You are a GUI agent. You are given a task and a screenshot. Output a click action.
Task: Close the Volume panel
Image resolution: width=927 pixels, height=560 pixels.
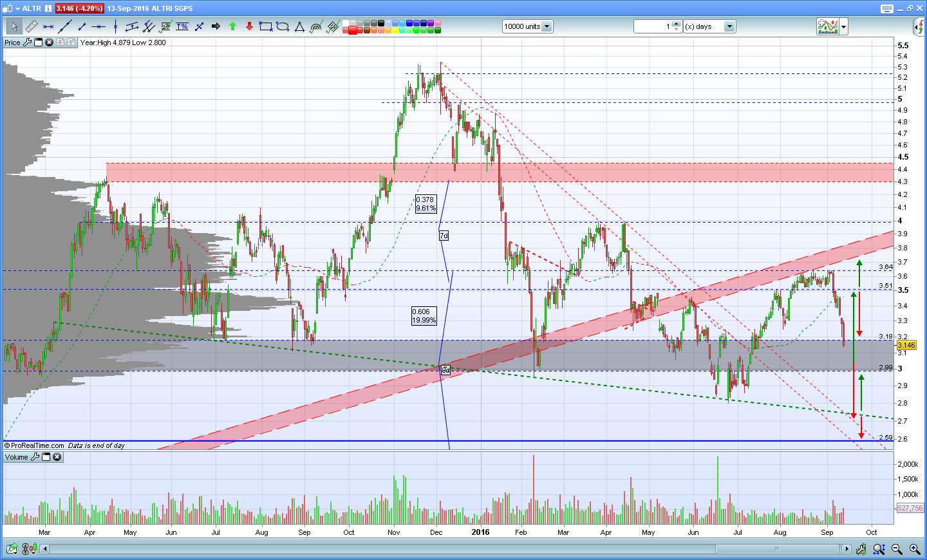pyautogui.click(x=57, y=457)
